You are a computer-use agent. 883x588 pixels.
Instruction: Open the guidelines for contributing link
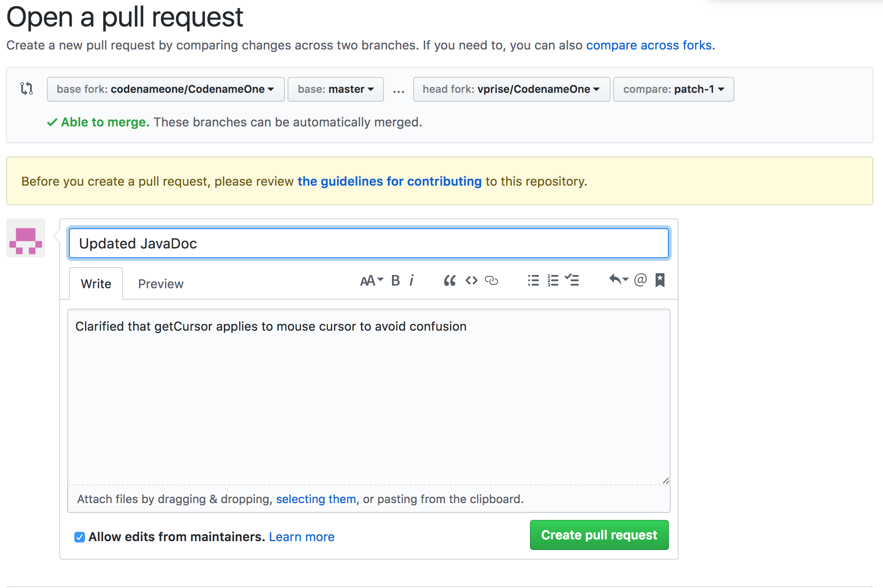tap(389, 181)
